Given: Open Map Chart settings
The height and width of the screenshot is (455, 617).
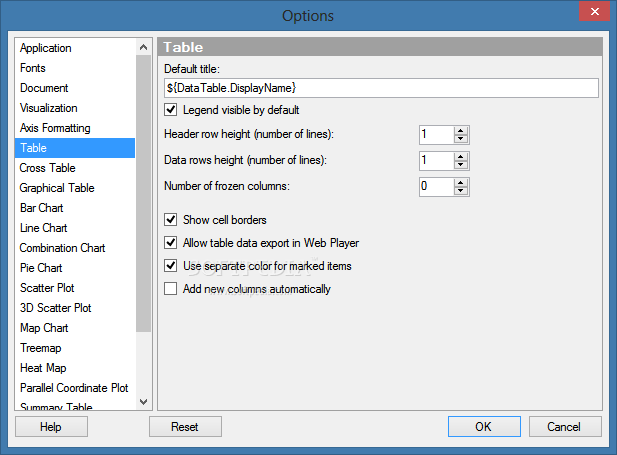Looking at the screenshot, I should pyautogui.click(x=75, y=328).
